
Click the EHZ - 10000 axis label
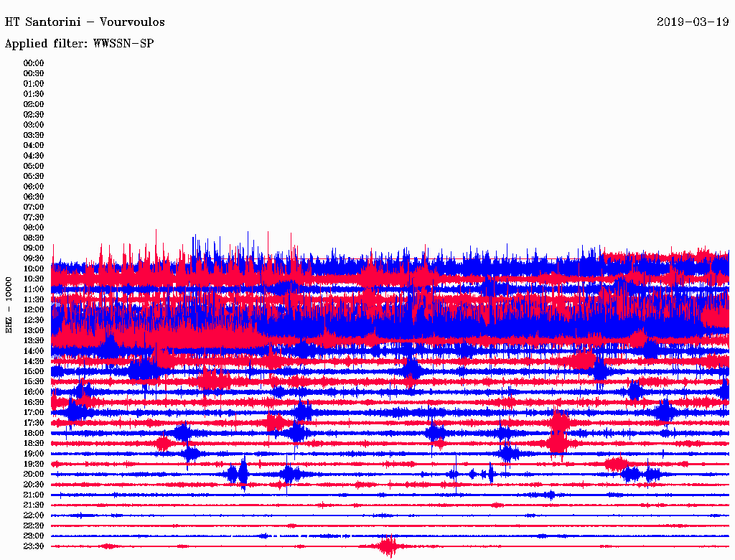9,305
